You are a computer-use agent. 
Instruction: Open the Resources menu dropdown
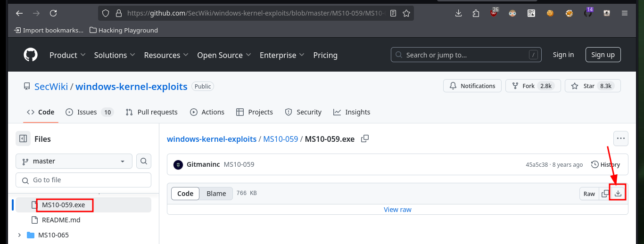[x=166, y=55]
